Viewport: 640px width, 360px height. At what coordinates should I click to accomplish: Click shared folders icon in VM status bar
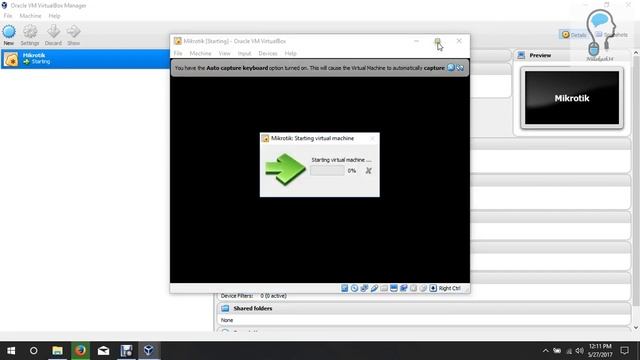384,288
